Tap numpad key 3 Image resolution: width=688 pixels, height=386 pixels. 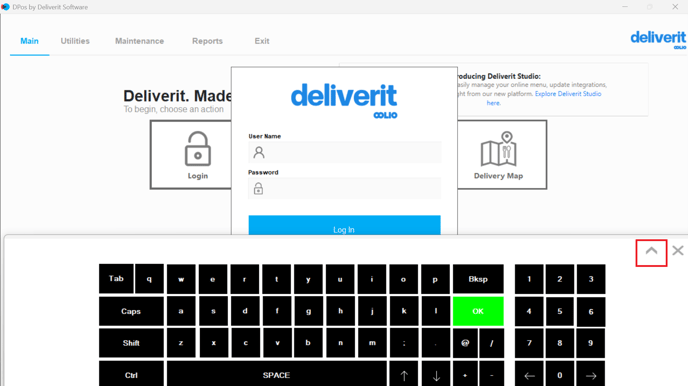[591, 279]
